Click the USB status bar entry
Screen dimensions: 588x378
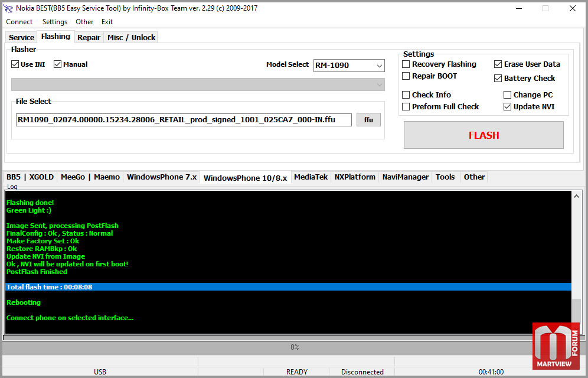(100, 372)
